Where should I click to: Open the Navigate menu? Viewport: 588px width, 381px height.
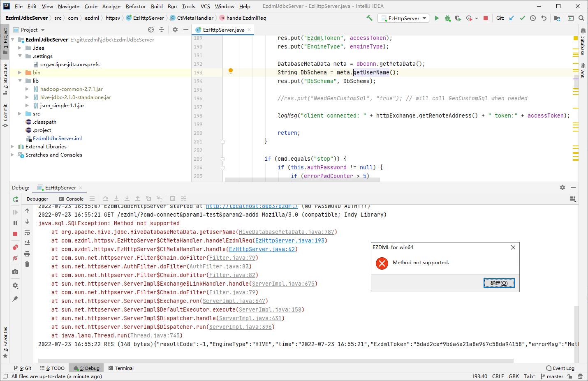69,6
